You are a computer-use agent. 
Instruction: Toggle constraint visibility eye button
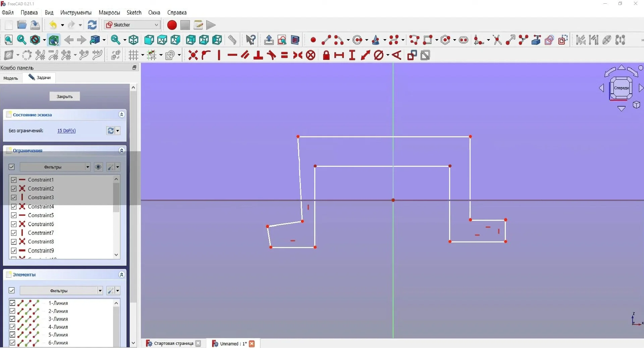(x=98, y=167)
